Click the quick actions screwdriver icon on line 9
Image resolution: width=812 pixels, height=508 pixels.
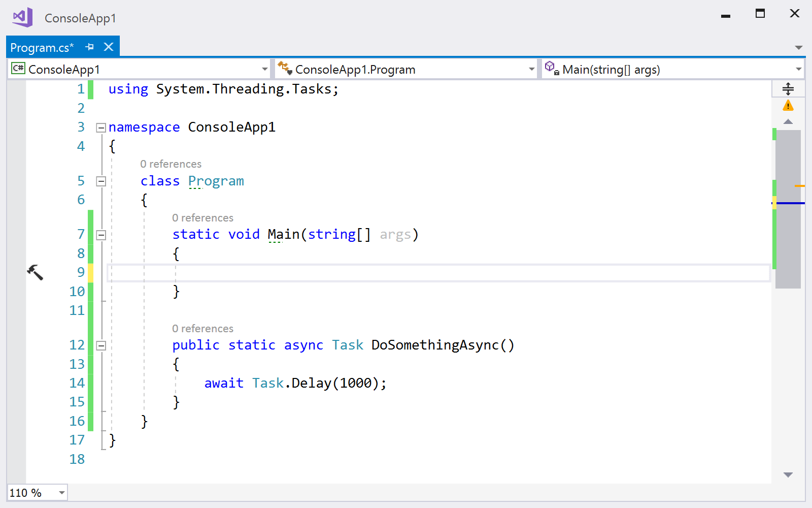tap(35, 272)
